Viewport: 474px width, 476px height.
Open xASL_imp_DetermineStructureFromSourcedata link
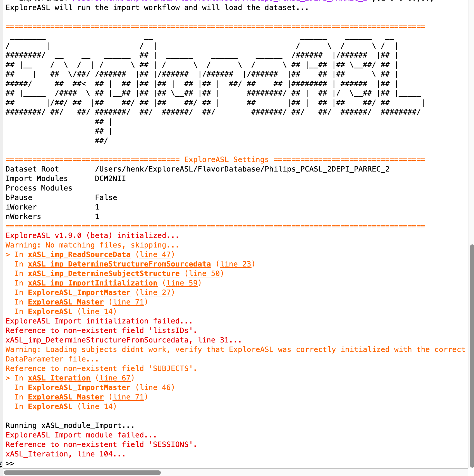pos(119,264)
